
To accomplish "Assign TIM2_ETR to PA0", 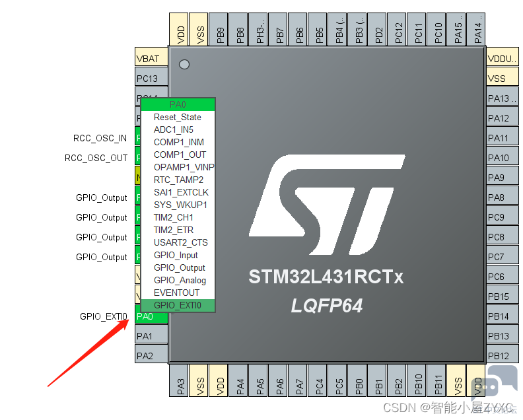I will click(x=178, y=230).
